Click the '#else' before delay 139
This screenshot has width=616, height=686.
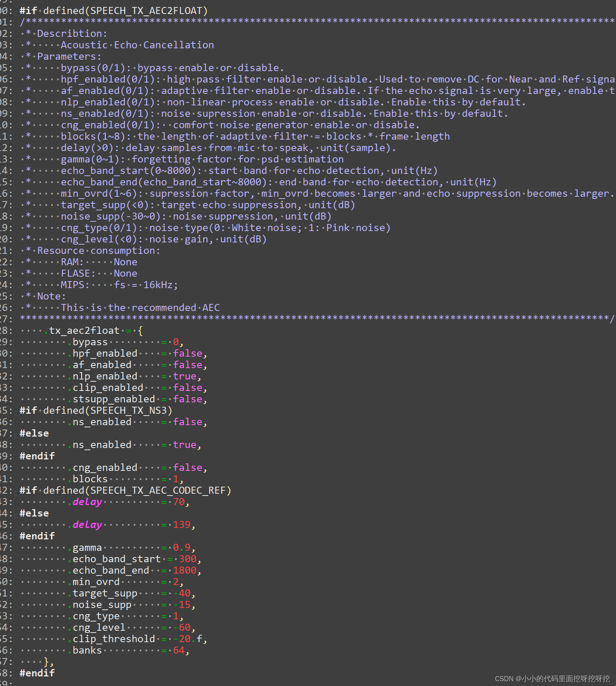pyautogui.click(x=34, y=513)
